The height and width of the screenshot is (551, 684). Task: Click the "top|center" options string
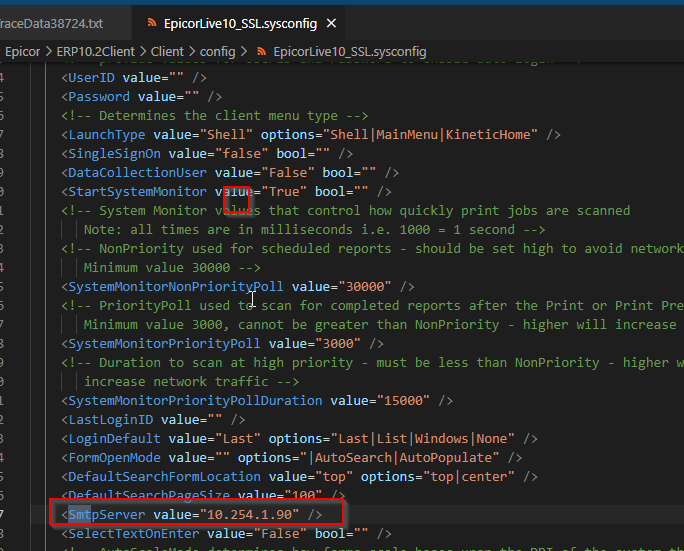pos(469,476)
